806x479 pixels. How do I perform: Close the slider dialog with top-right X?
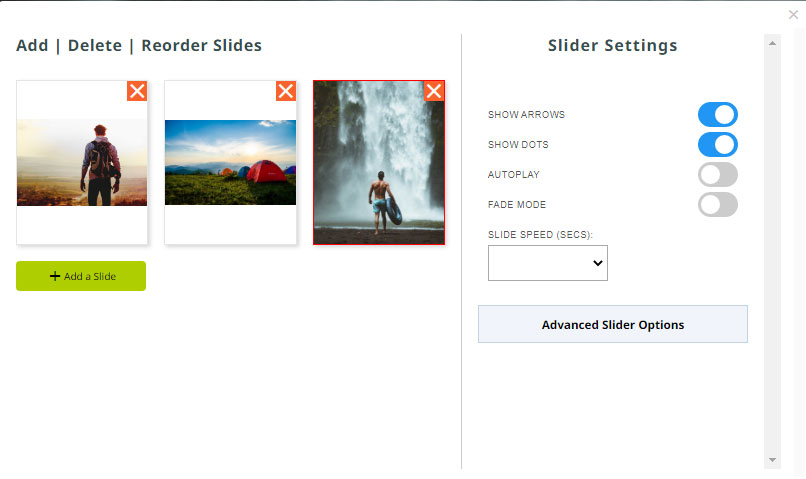(793, 15)
